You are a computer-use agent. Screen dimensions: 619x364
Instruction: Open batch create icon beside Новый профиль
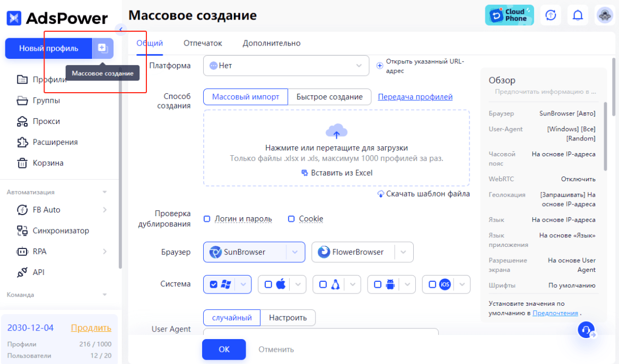103,48
